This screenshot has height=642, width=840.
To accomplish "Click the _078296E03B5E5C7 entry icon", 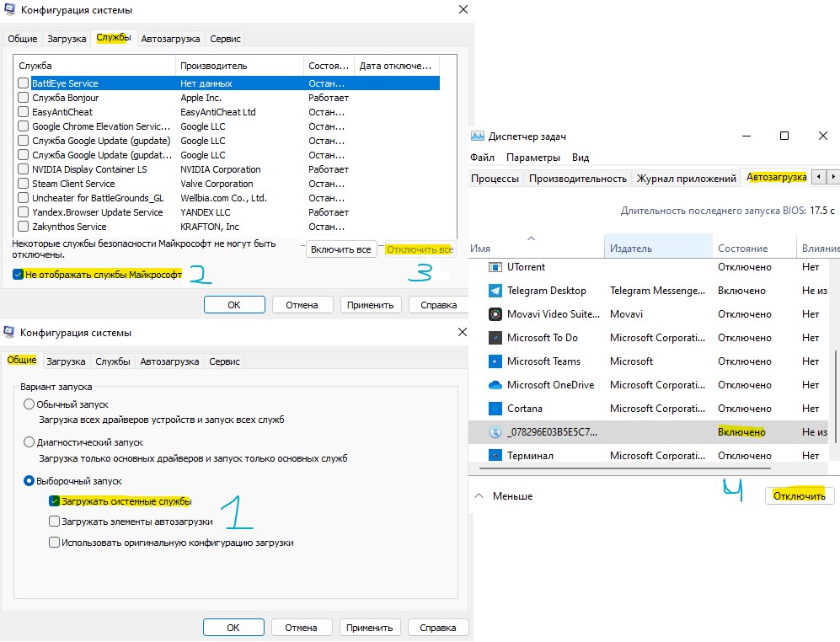I will [x=495, y=432].
